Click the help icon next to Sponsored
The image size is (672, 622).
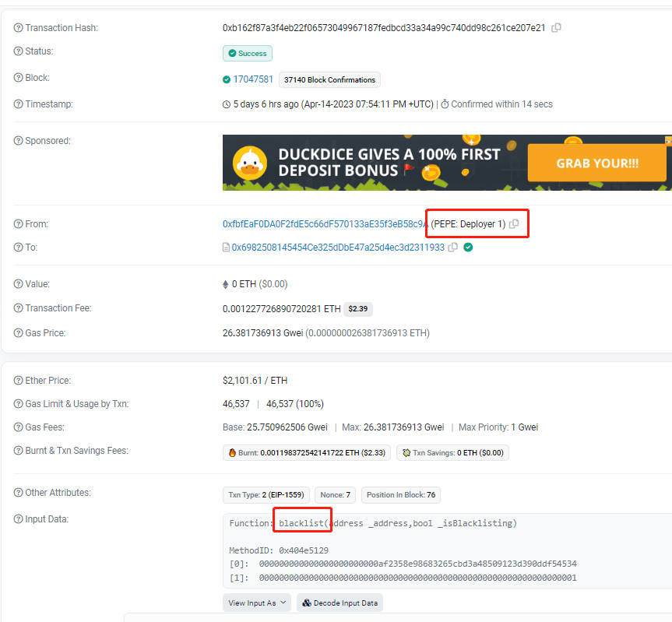point(18,141)
